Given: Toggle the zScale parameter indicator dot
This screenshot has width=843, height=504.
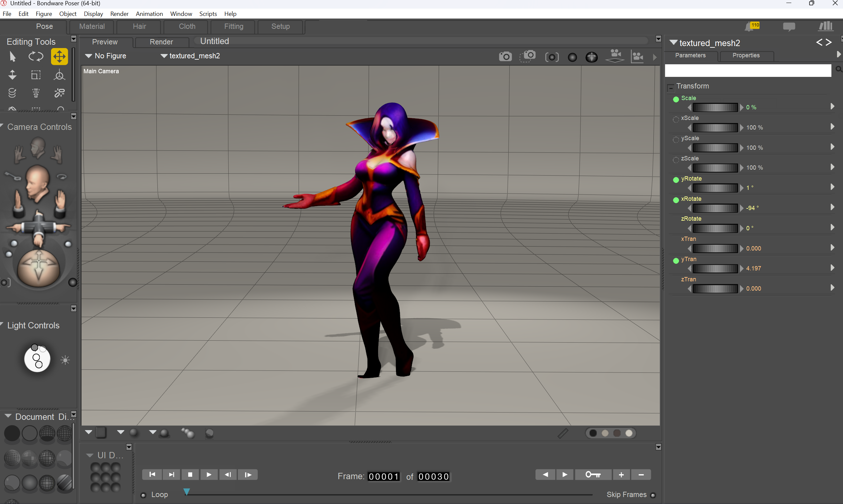Looking at the screenshot, I should 676,160.
